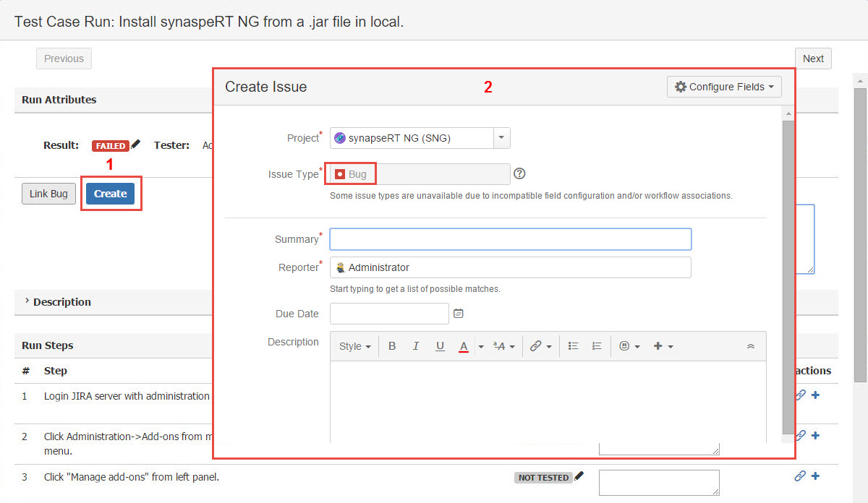Click the Issue Type help icon
868x503 pixels.
point(519,174)
